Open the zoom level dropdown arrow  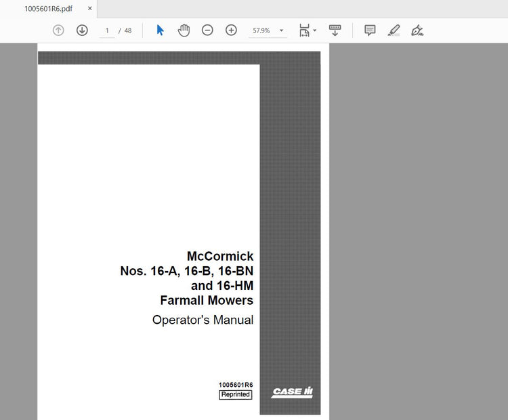pyautogui.click(x=281, y=30)
